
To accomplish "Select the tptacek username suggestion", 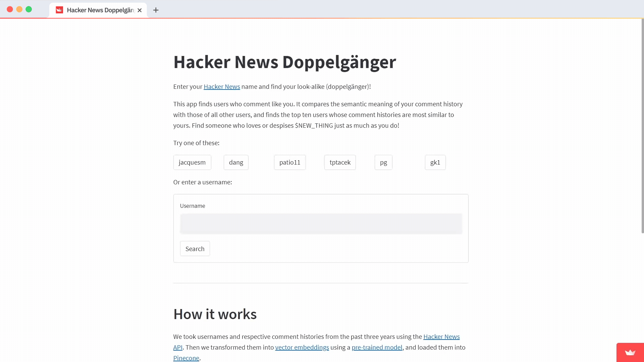I will point(340,162).
